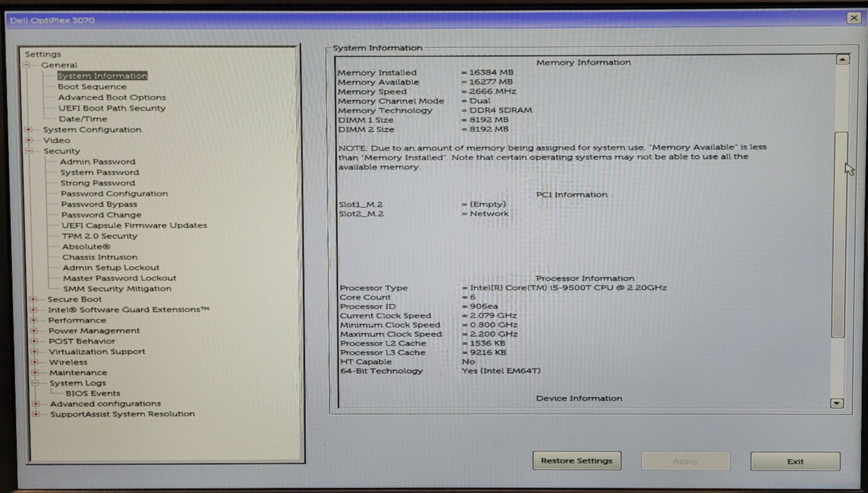Viewport: 868px width, 493px height.
Task: Select the Advanced configurations category
Action: 106,404
